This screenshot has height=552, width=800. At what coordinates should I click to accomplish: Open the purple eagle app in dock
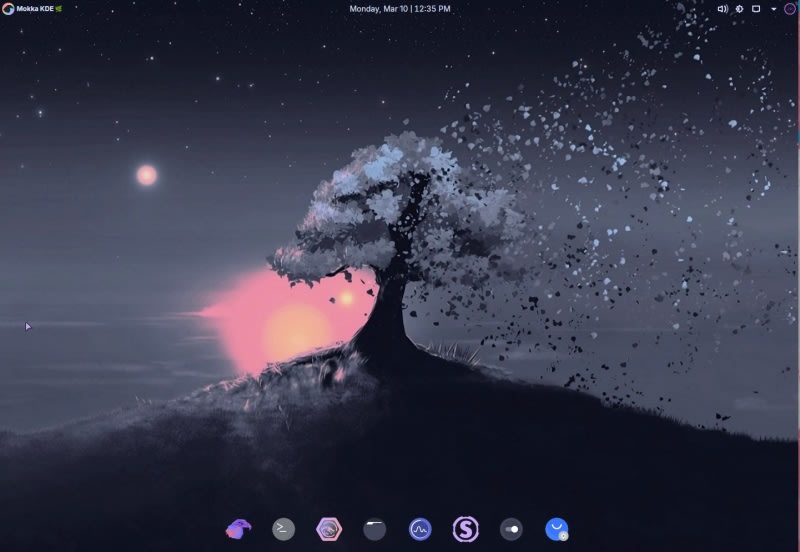238,529
